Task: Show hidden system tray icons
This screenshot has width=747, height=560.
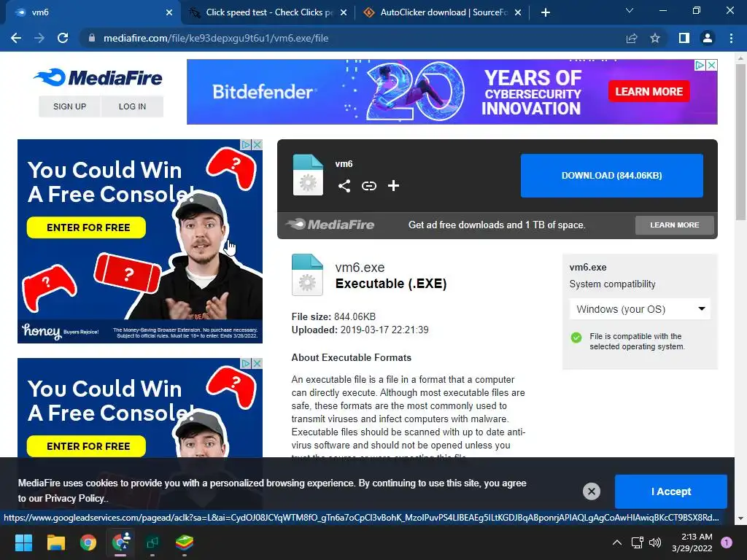Action: 617,542
